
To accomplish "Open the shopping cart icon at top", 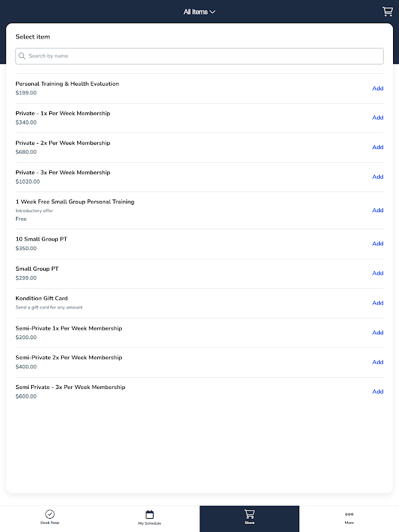I will (387, 11).
